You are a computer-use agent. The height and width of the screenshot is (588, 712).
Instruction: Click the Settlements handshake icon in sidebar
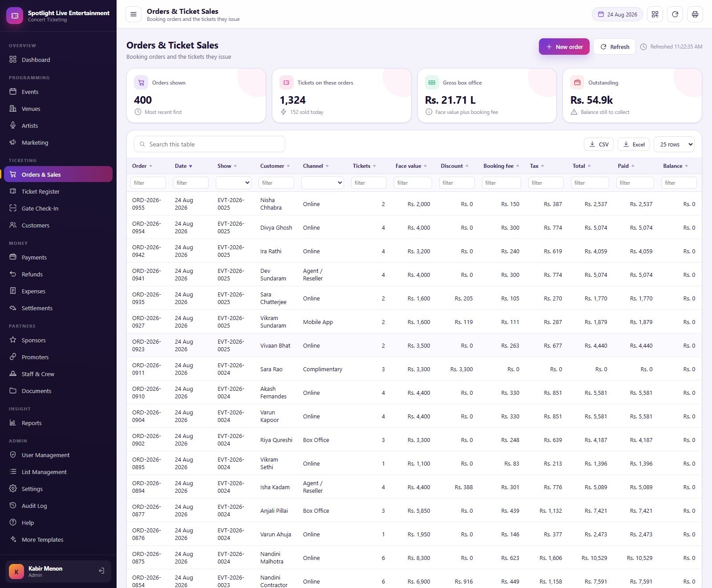[13, 308]
